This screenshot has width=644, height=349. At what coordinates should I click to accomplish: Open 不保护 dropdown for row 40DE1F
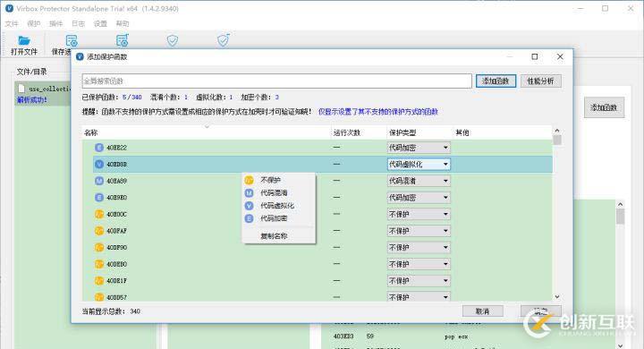point(419,281)
